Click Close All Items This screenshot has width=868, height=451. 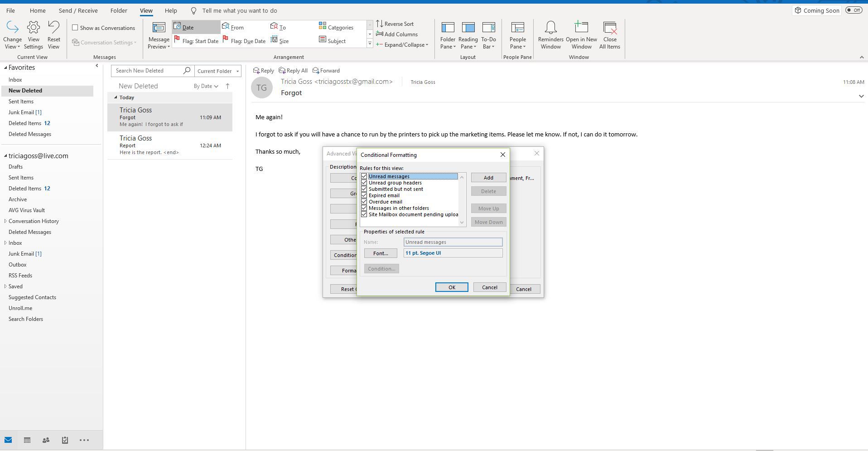610,35
